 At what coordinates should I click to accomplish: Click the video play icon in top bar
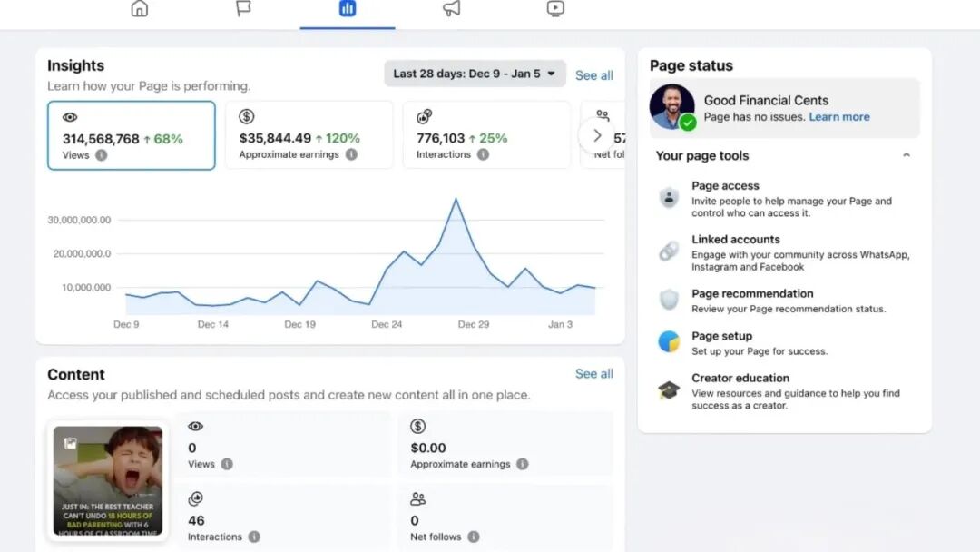(x=555, y=9)
